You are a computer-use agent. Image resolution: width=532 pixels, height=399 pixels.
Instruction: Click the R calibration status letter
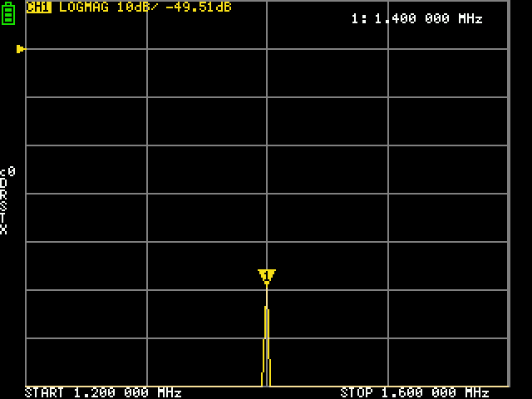4,195
